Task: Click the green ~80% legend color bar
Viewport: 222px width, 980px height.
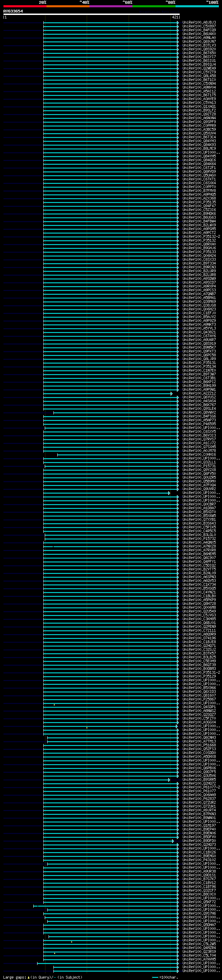Action: [154, 7]
